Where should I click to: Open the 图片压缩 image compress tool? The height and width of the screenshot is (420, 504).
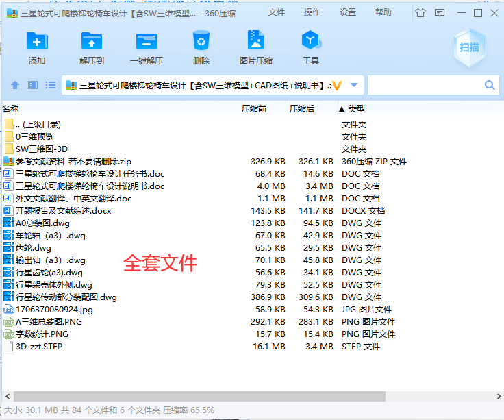coord(256,40)
